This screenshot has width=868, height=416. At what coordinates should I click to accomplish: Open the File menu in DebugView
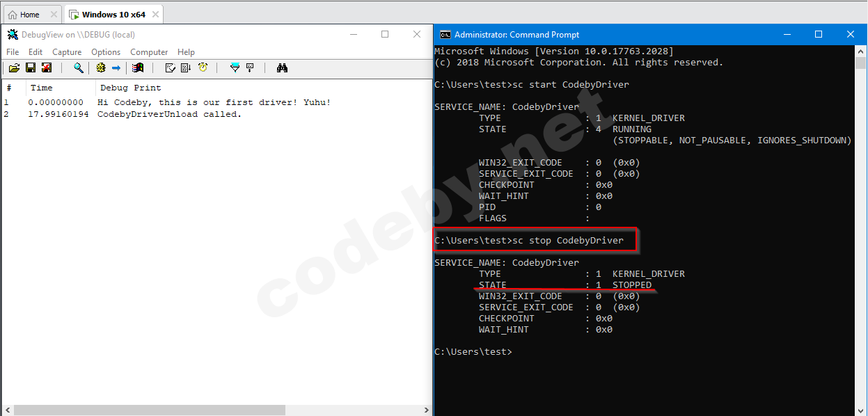click(x=13, y=52)
